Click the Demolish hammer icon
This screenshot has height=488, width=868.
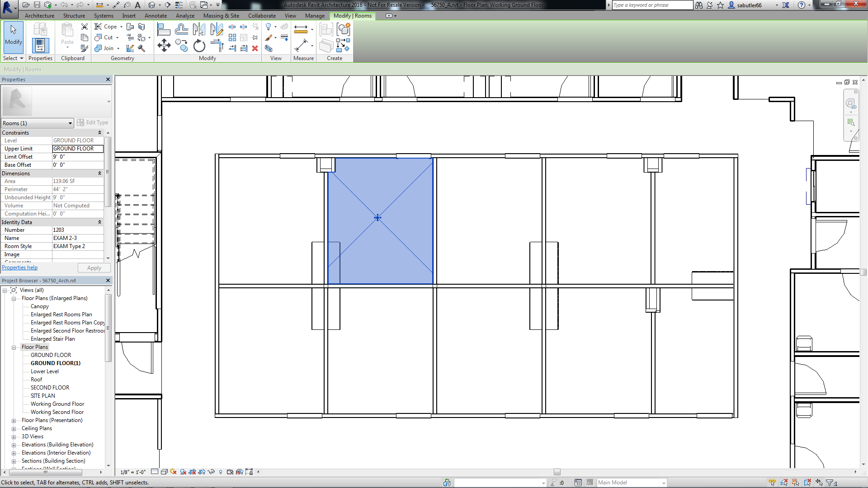pos(142,48)
